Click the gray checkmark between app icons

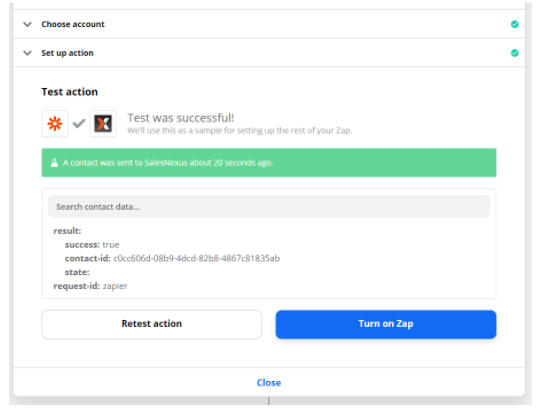tap(79, 123)
